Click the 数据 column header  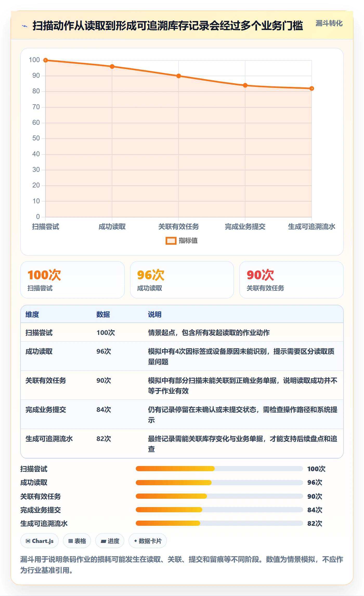(x=103, y=314)
